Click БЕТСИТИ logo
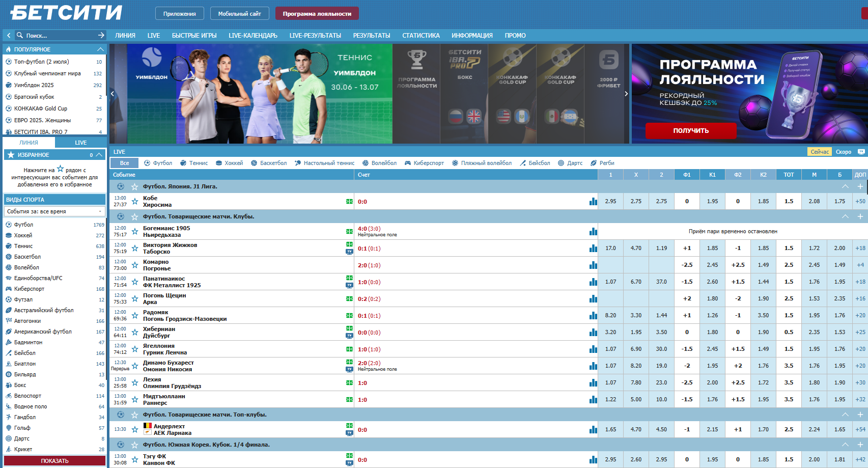This screenshot has width=868, height=468. (x=66, y=13)
